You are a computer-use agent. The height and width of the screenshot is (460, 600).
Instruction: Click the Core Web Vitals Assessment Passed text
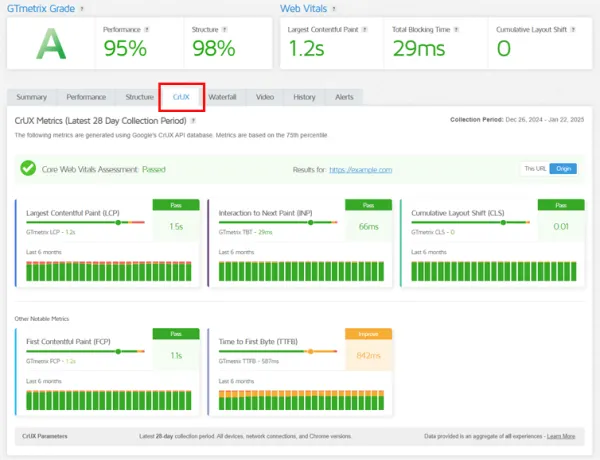(104, 170)
